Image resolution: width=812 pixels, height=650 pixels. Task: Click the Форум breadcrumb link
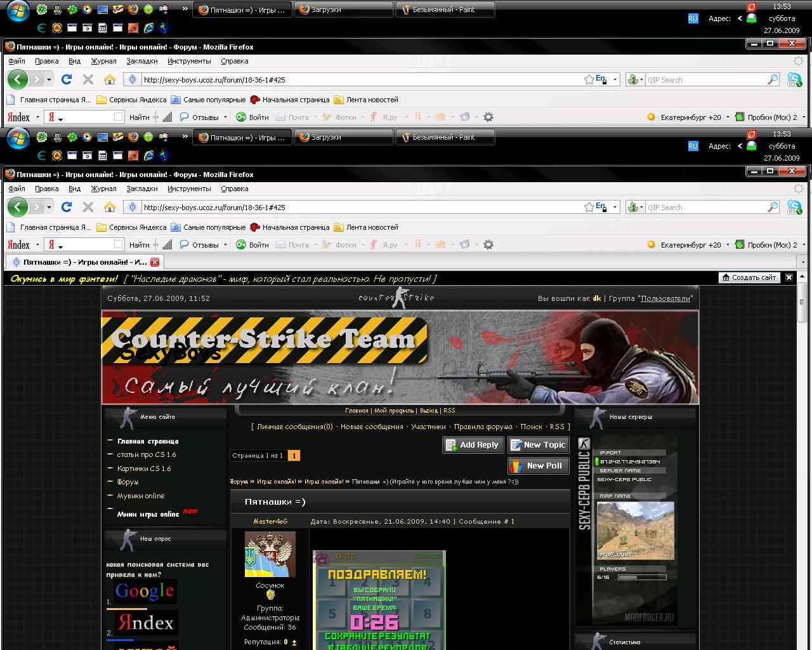[239, 481]
